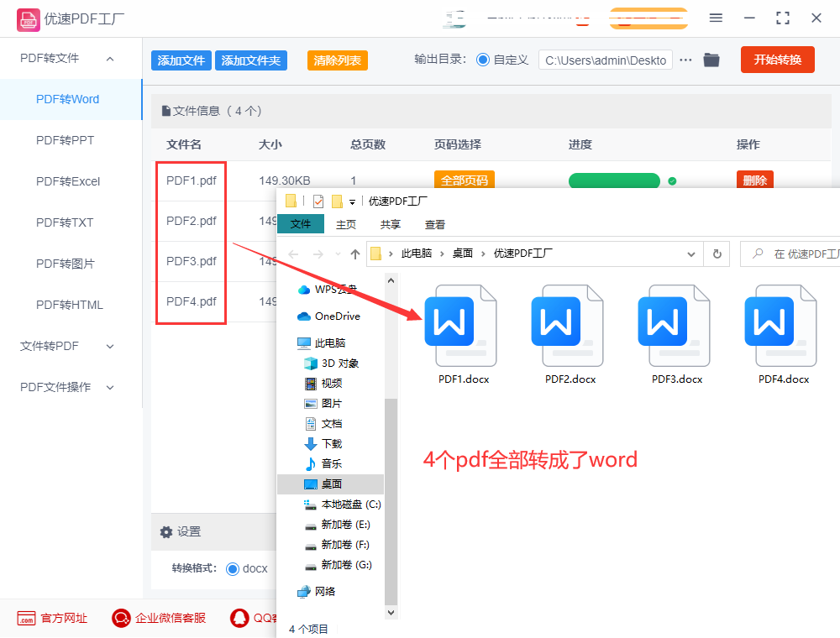Screen dimensions: 840x638
Task: Click the three dots browse path button
Action: point(685,60)
